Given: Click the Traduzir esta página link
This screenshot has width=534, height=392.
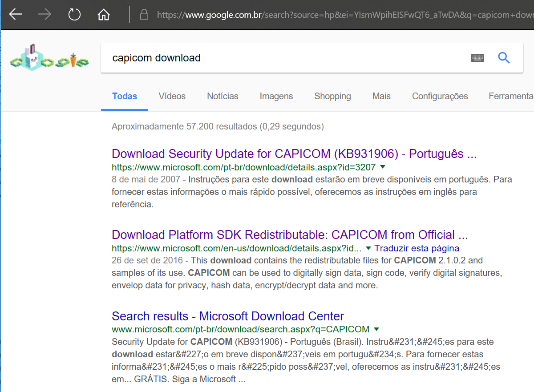Looking at the screenshot, I should click(417, 248).
